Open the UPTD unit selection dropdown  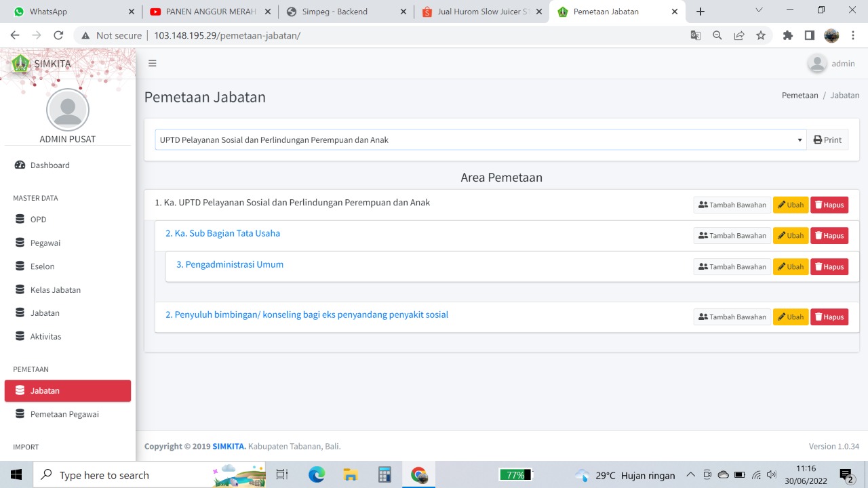point(480,140)
